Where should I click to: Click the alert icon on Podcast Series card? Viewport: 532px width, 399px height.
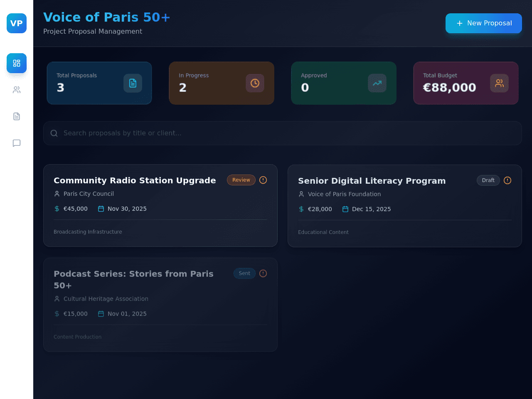coord(263,273)
